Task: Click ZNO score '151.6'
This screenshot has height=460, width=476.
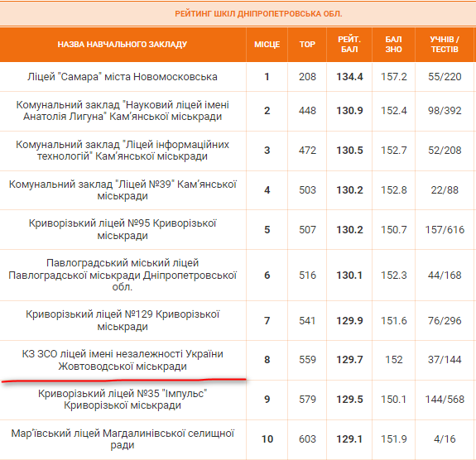Action: click(x=394, y=321)
